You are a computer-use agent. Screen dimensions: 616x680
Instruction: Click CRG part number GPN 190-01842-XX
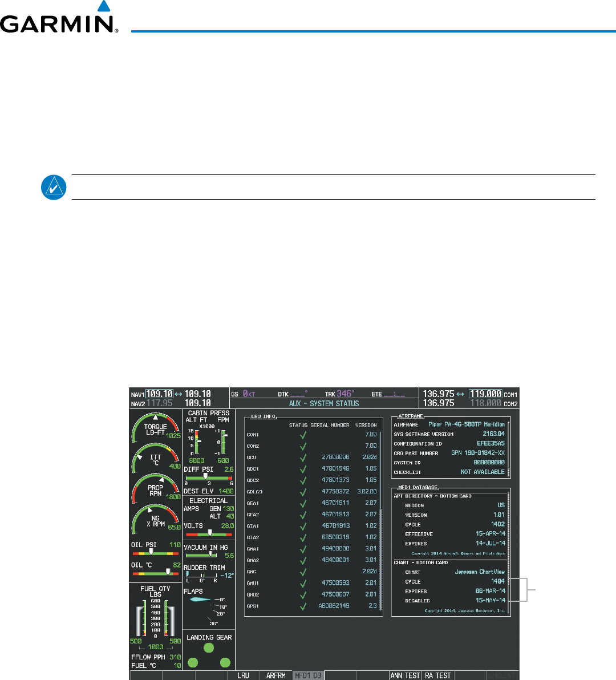tap(478, 453)
